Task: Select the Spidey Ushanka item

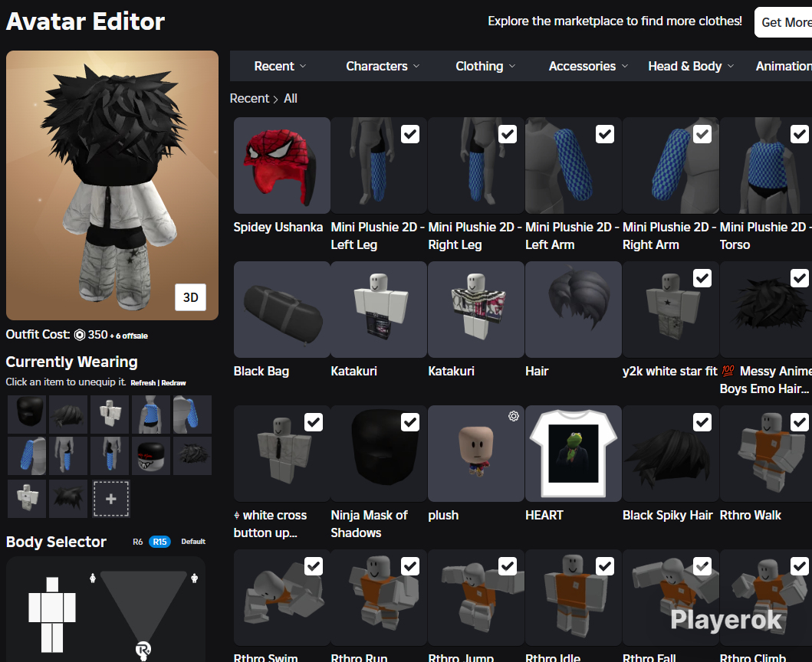Action: (281, 165)
